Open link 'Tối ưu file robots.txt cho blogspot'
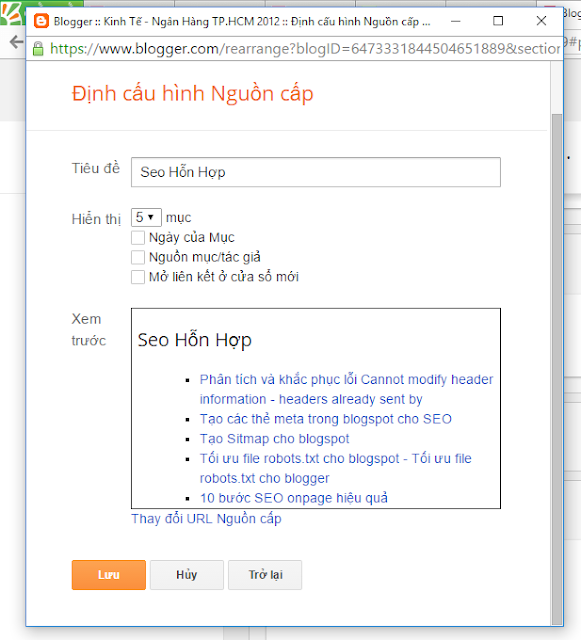Viewport: 581px width, 640px height. coord(336,468)
